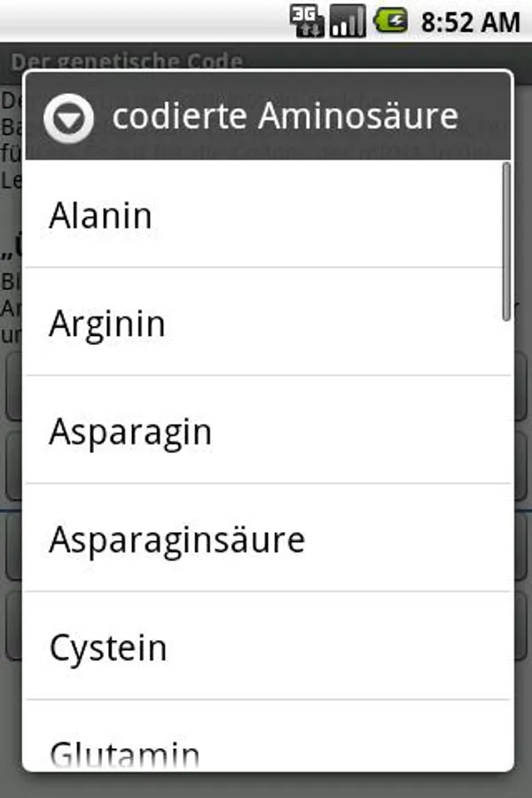Tap the 8:52 AM clock in status bar
Screen dimensions: 532x798
pos(470,21)
